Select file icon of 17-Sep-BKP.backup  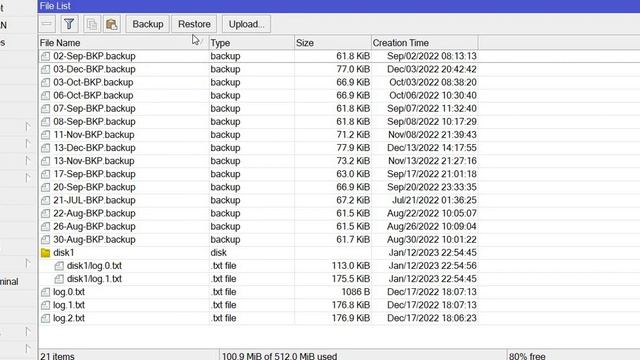pos(46,174)
